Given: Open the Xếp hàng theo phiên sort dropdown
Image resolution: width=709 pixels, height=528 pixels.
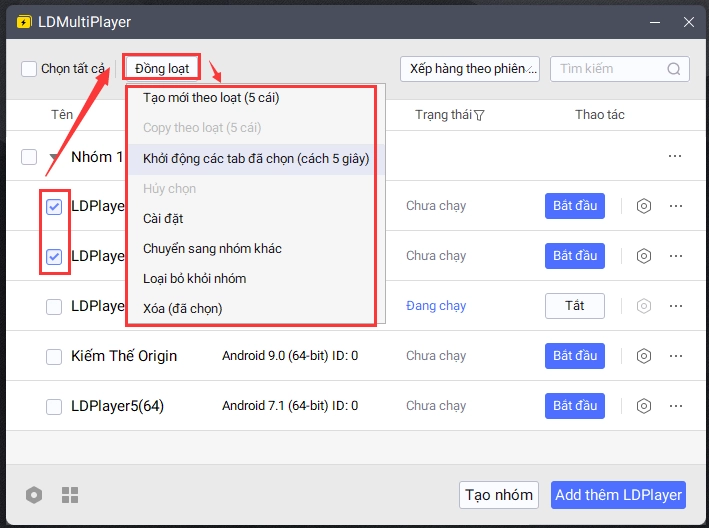Looking at the screenshot, I should click(x=470, y=69).
